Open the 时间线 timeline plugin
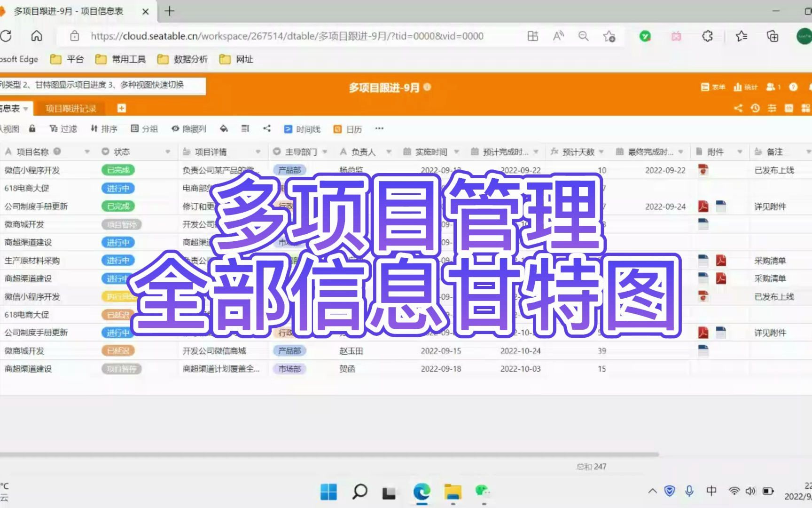This screenshot has height=508, width=812. [302, 129]
